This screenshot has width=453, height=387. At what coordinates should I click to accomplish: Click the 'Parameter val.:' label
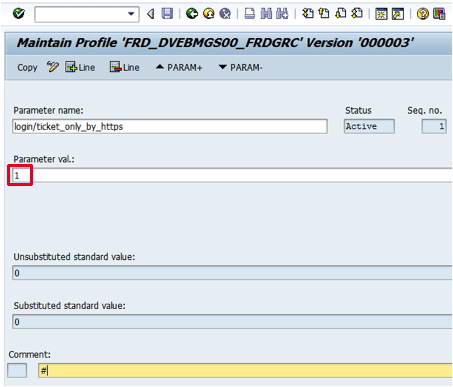44,159
